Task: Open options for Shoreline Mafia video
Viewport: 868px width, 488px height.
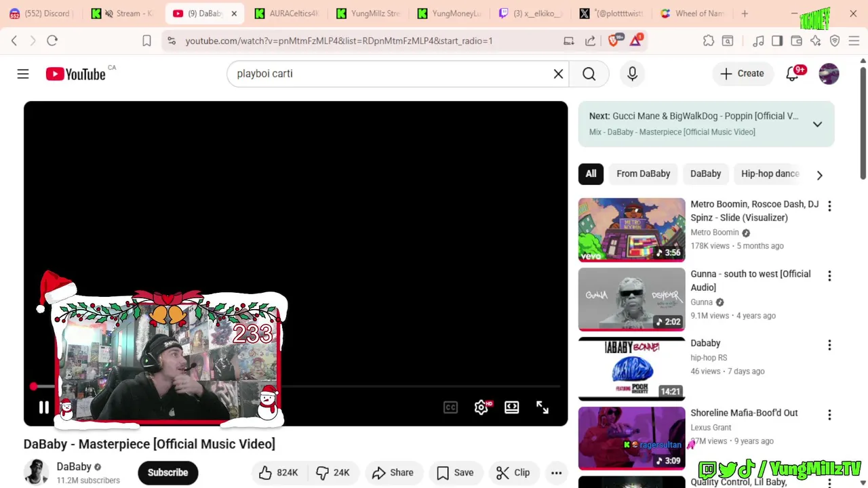Action: (829, 415)
